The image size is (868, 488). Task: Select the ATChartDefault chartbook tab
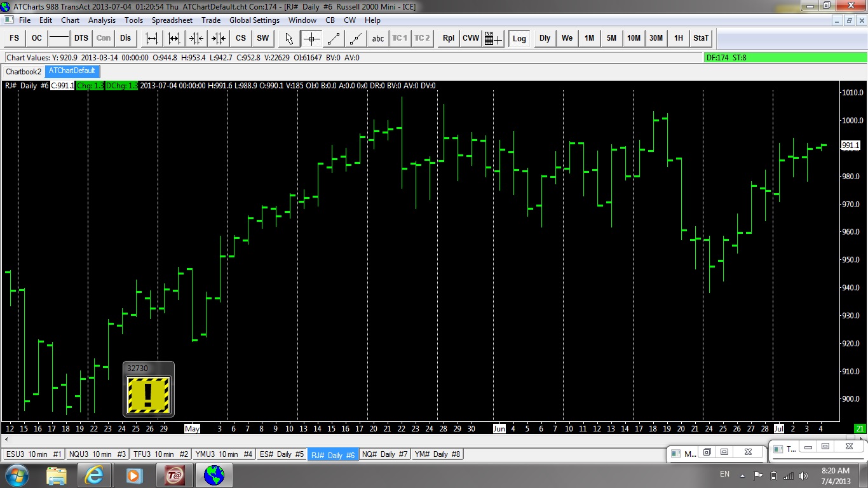tap(72, 71)
